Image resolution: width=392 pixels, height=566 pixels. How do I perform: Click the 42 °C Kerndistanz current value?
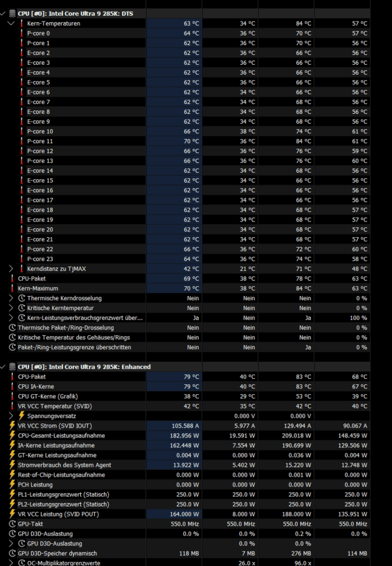[x=191, y=269]
